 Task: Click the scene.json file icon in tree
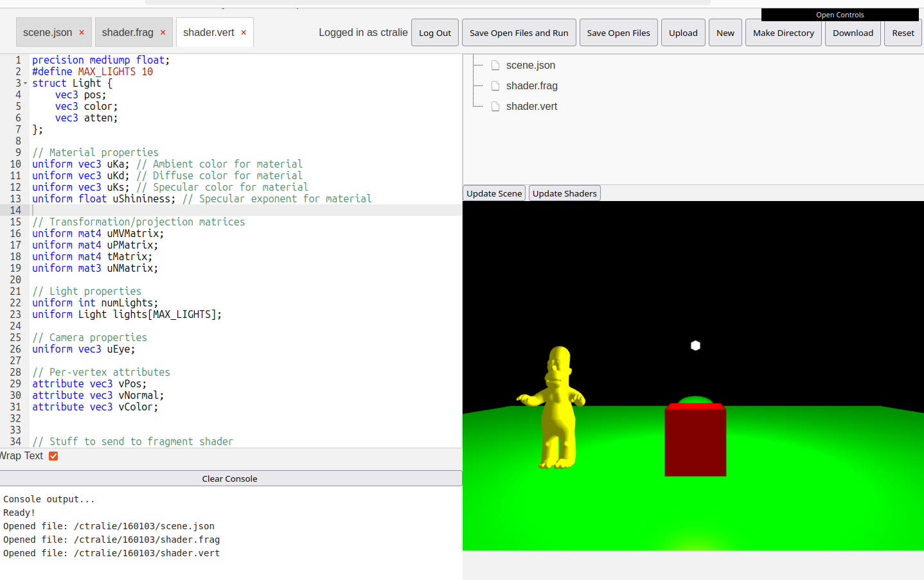[x=495, y=66]
